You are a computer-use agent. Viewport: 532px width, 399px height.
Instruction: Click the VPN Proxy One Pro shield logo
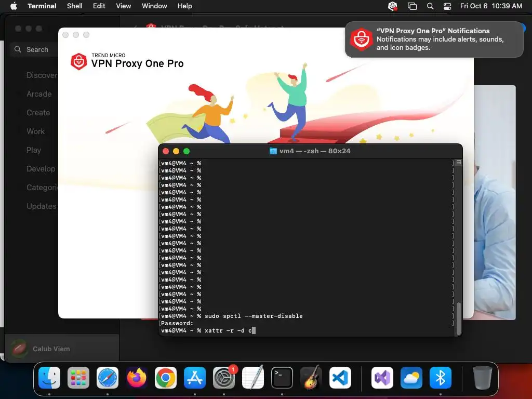79,61
